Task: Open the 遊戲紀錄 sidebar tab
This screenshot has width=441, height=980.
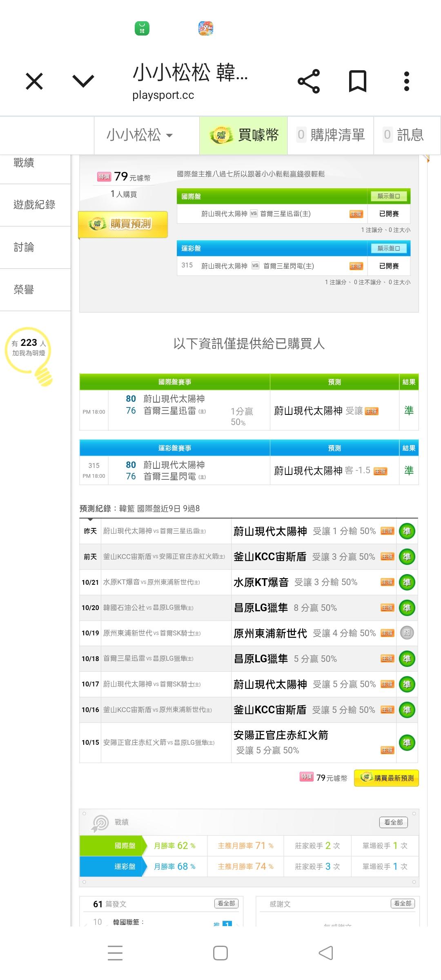Action: pyautogui.click(x=35, y=205)
